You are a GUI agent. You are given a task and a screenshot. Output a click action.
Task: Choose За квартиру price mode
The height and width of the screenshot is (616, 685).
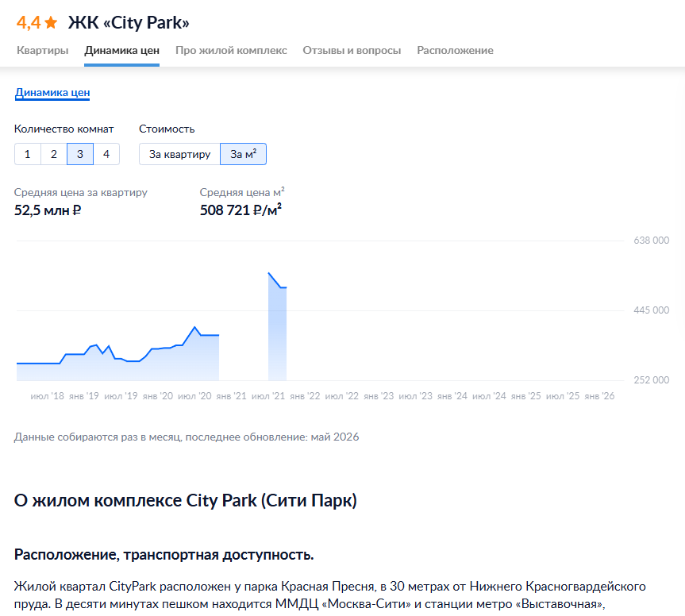pos(179,154)
